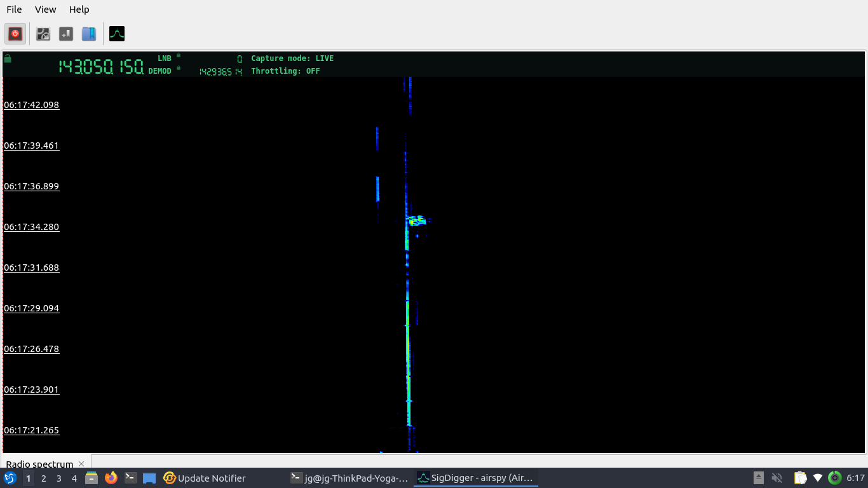Click the removable media eject tray icon
Screen dimensions: 868x488
759,478
